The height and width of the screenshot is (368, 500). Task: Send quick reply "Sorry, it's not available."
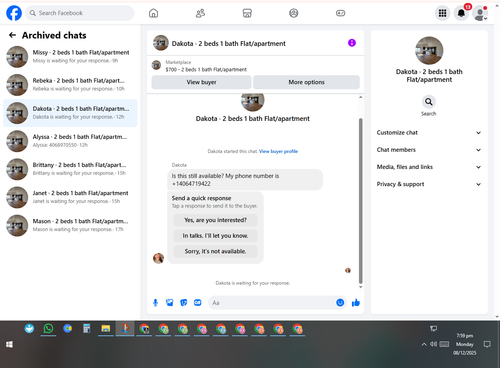(215, 251)
